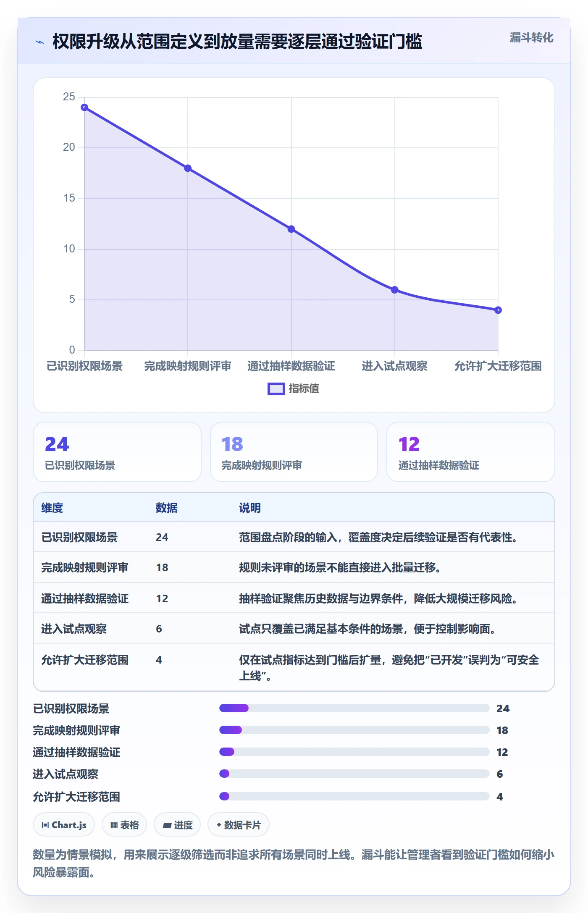The height and width of the screenshot is (913, 588).
Task: Select table row cell 完成映射规则评审
Action: (x=85, y=568)
